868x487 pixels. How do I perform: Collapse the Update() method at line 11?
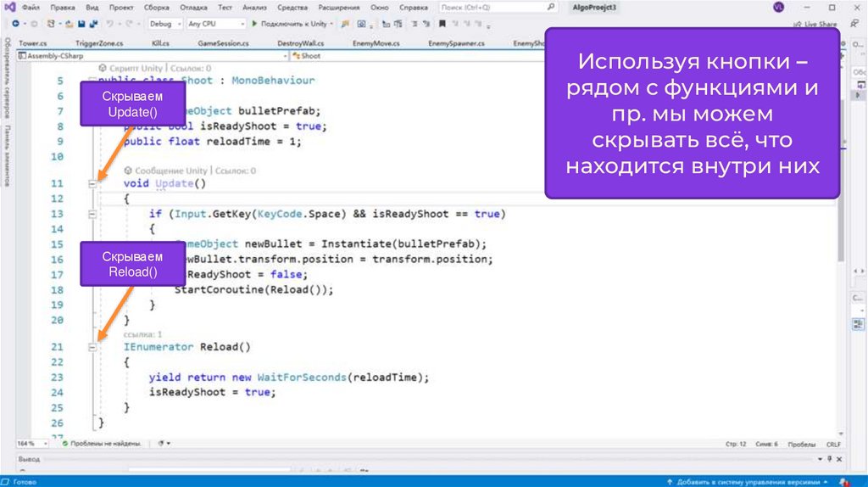pos(92,184)
